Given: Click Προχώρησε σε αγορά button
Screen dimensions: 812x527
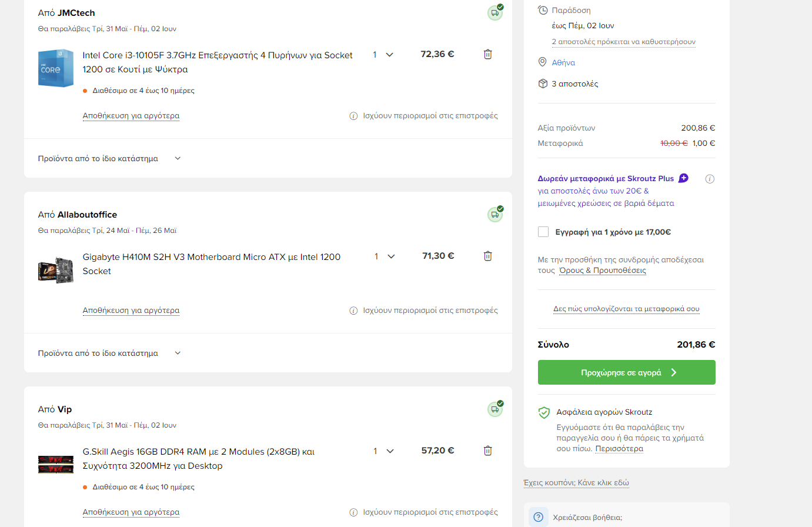Looking at the screenshot, I should [x=627, y=372].
